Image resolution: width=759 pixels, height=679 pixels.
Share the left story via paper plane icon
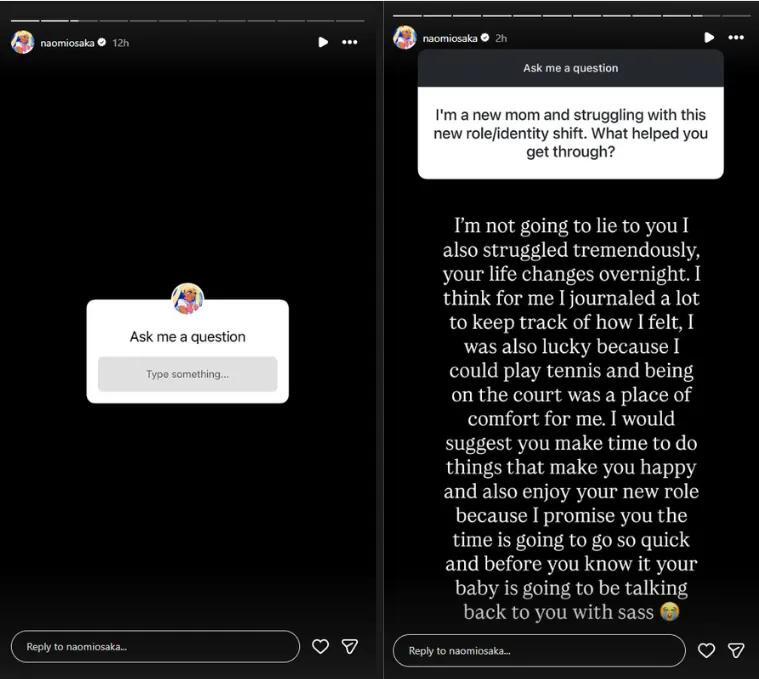(350, 646)
